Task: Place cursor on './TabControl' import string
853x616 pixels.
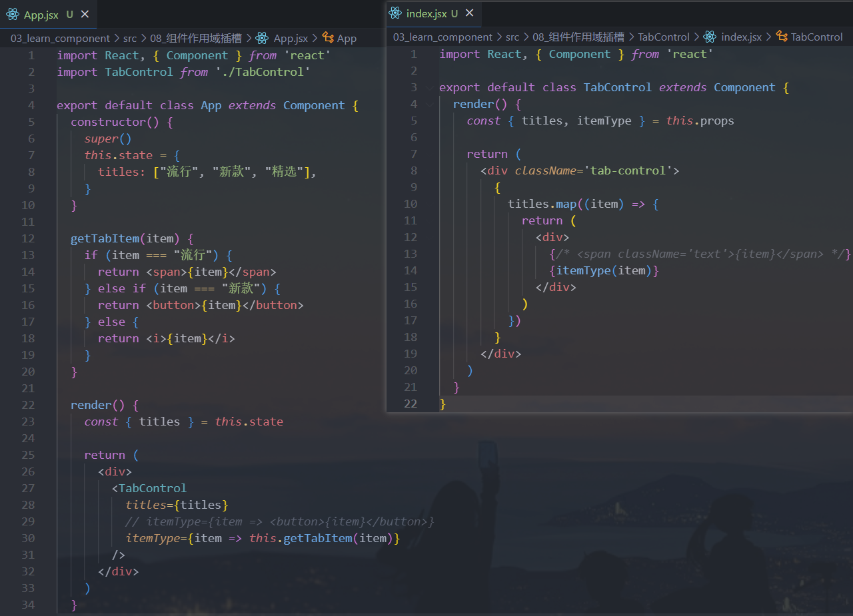Action: coord(263,72)
